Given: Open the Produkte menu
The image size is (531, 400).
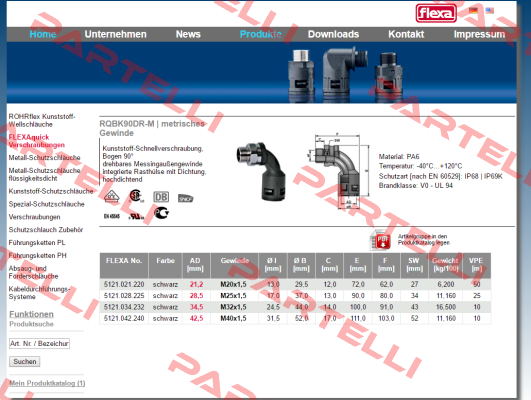Looking at the screenshot, I should (x=260, y=34).
